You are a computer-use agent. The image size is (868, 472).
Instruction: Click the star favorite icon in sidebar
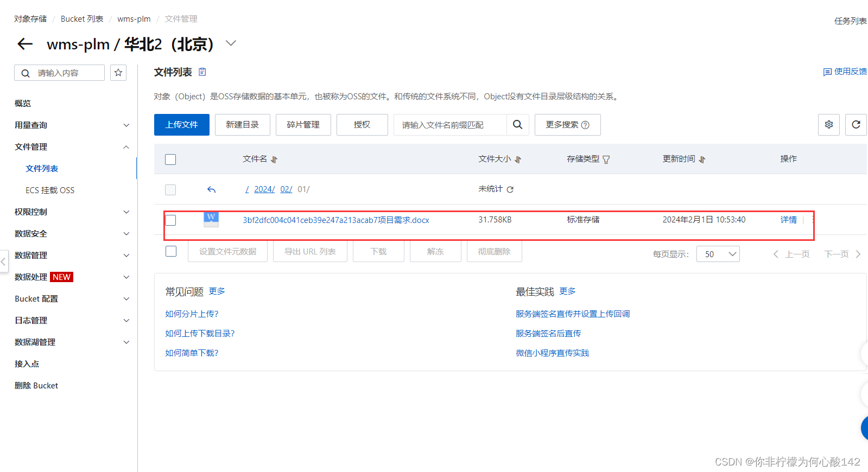pyautogui.click(x=118, y=73)
